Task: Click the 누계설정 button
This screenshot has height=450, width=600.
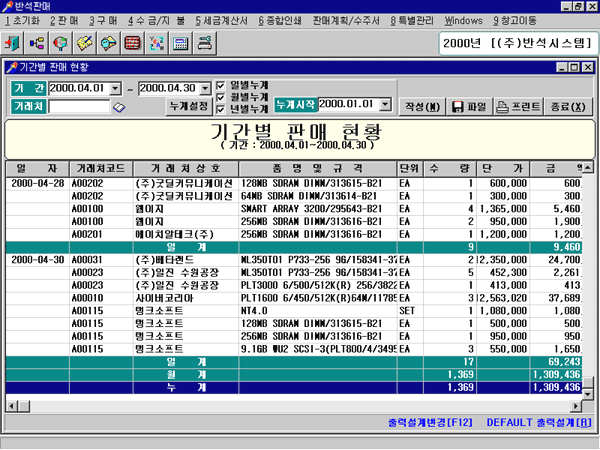Action: tap(189, 106)
